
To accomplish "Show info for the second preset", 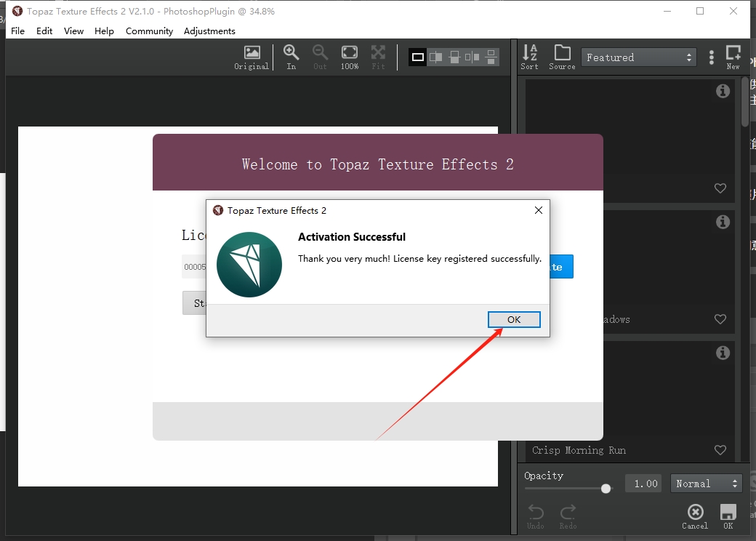I will (723, 222).
